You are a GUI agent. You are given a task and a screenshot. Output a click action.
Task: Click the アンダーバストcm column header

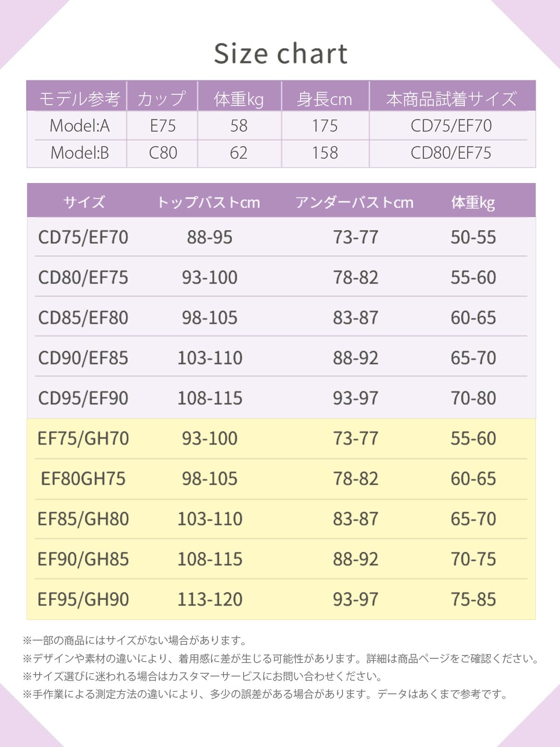pos(354,202)
